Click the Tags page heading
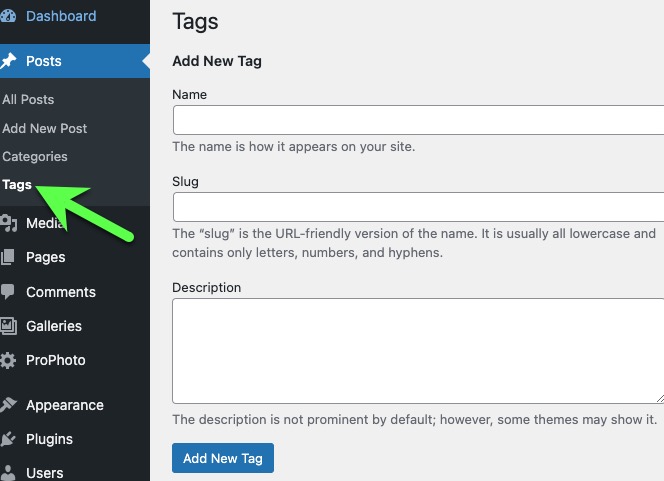Image resolution: width=664 pixels, height=481 pixels. click(195, 22)
